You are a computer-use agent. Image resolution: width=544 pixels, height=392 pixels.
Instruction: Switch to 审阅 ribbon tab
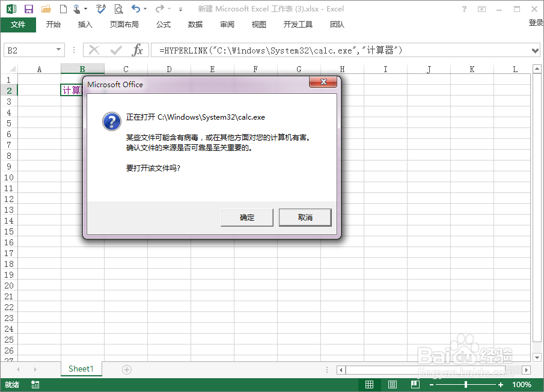coord(227,24)
